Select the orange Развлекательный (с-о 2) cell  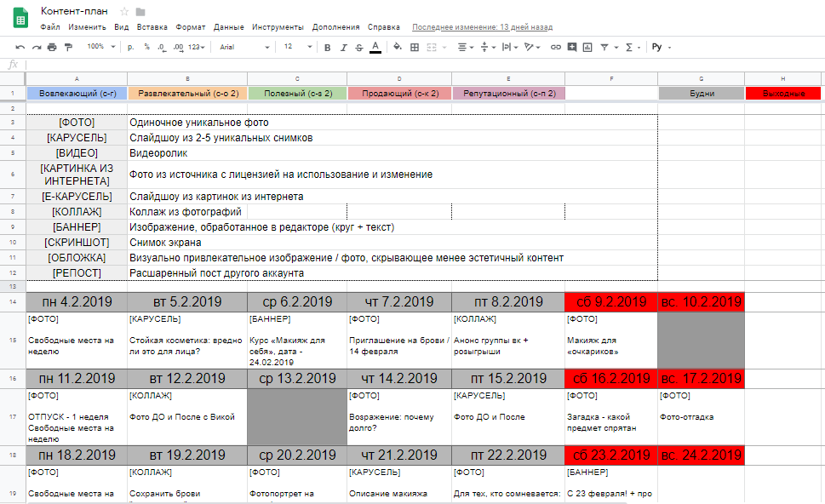point(188,93)
